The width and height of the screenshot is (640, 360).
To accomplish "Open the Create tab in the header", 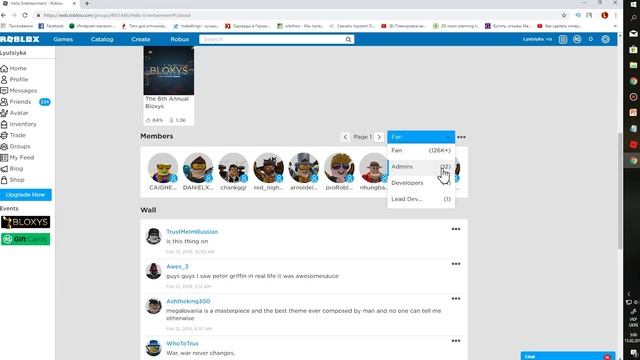I will coord(141,39).
